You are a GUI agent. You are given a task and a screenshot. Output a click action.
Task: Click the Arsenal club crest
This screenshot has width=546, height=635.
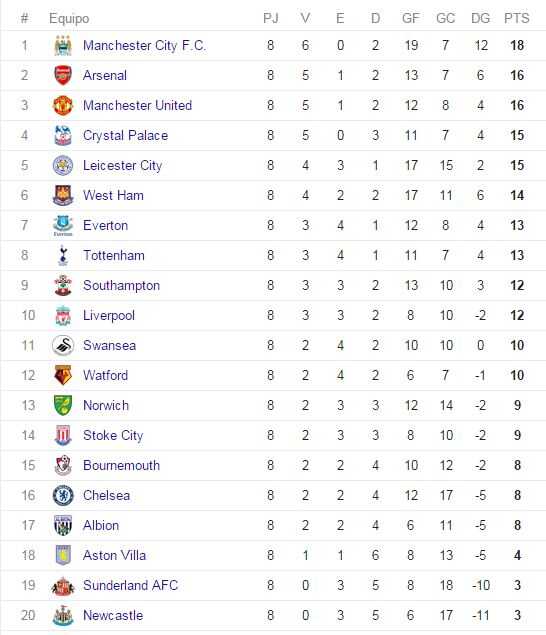(63, 75)
